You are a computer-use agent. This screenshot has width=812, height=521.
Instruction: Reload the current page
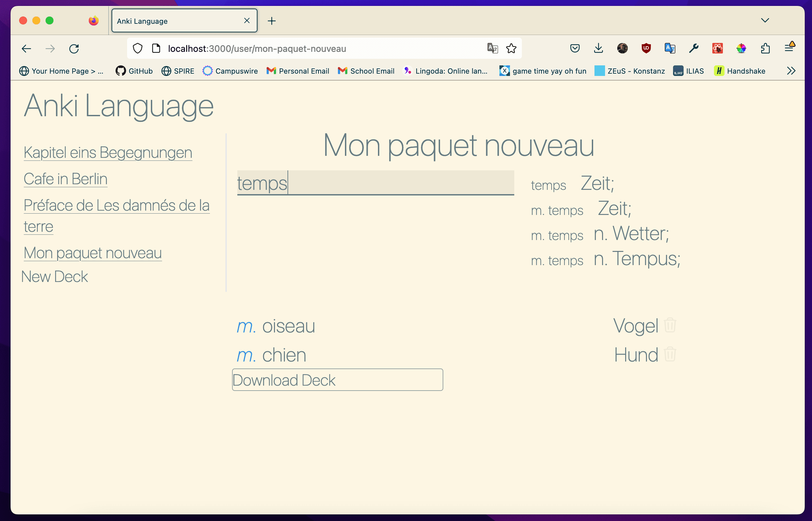[x=74, y=49]
